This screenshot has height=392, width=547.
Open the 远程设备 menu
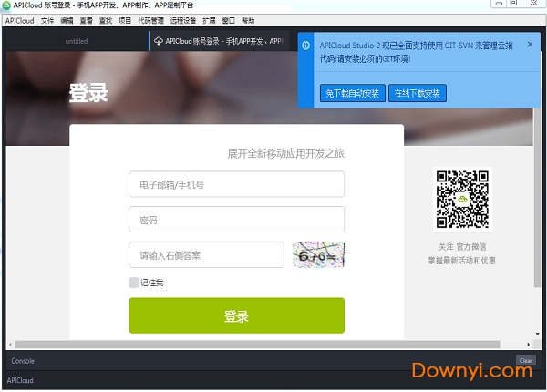coord(182,20)
